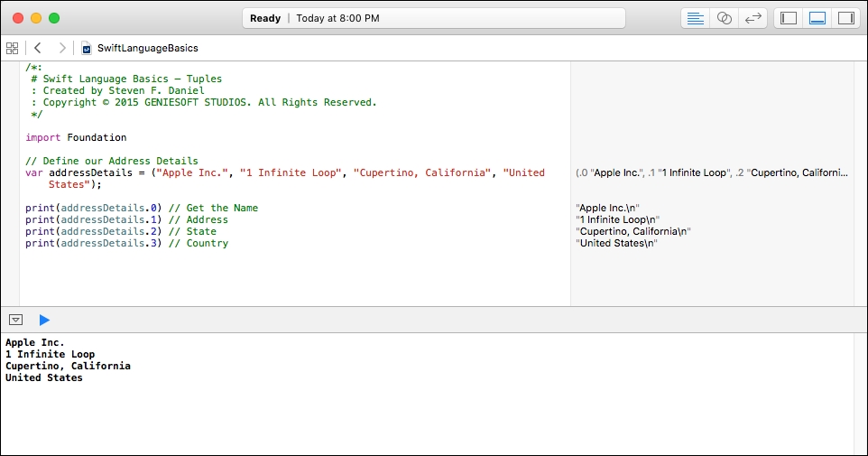Image resolution: width=868 pixels, height=456 pixels.
Task: Open the SwiftLanguageBasics jump bar item
Action: click(x=147, y=48)
